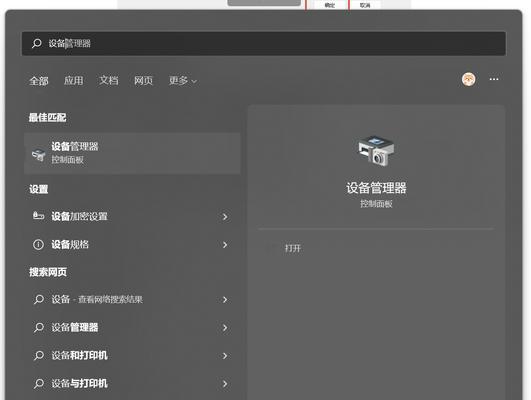Click the search magnifier icon in search box

tap(37, 43)
